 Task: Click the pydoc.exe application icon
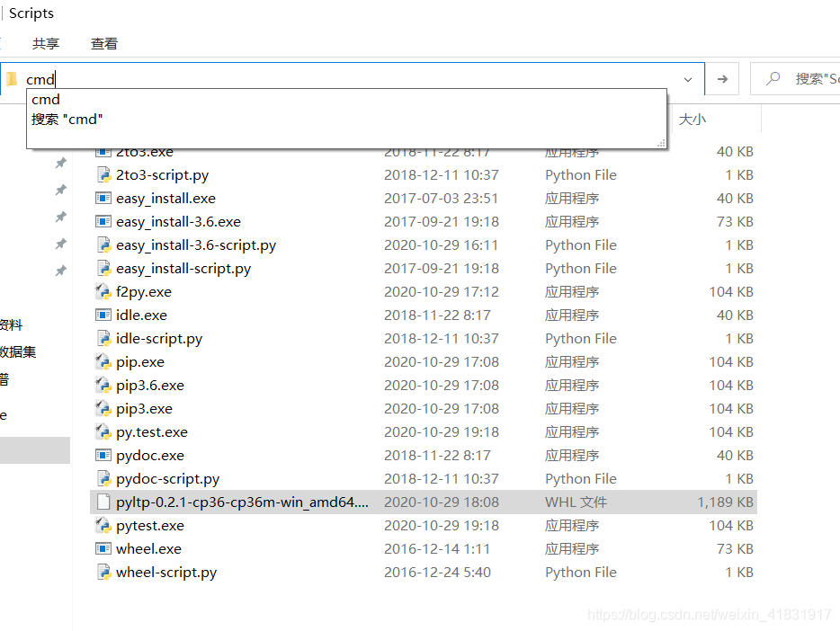pyautogui.click(x=103, y=456)
